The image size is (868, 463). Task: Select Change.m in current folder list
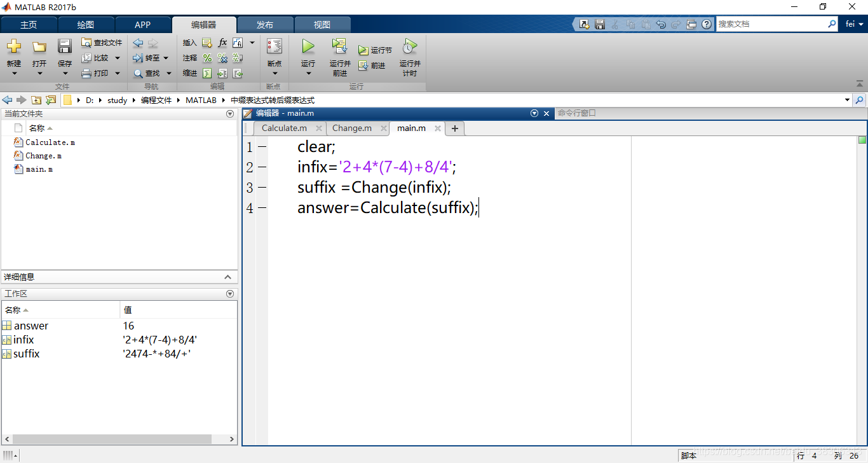tap(44, 156)
